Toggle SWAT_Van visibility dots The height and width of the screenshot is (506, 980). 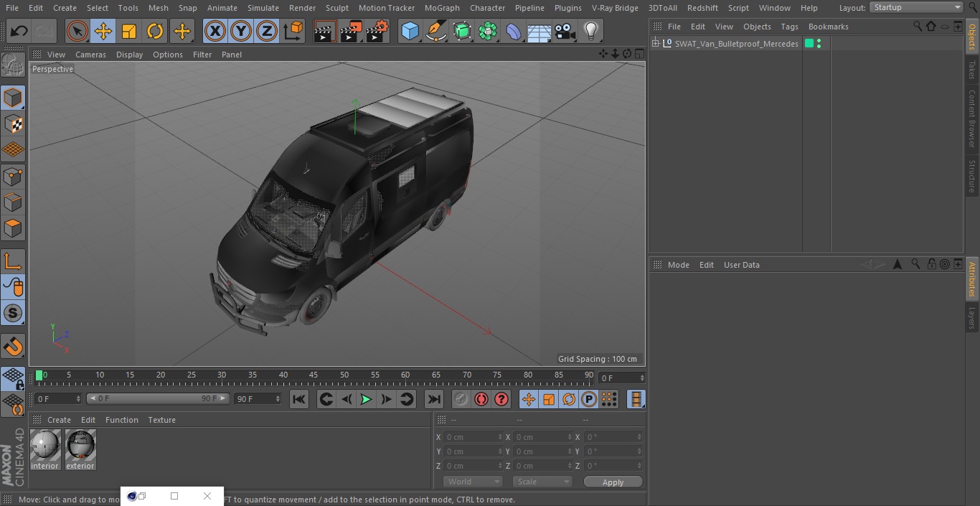819,44
